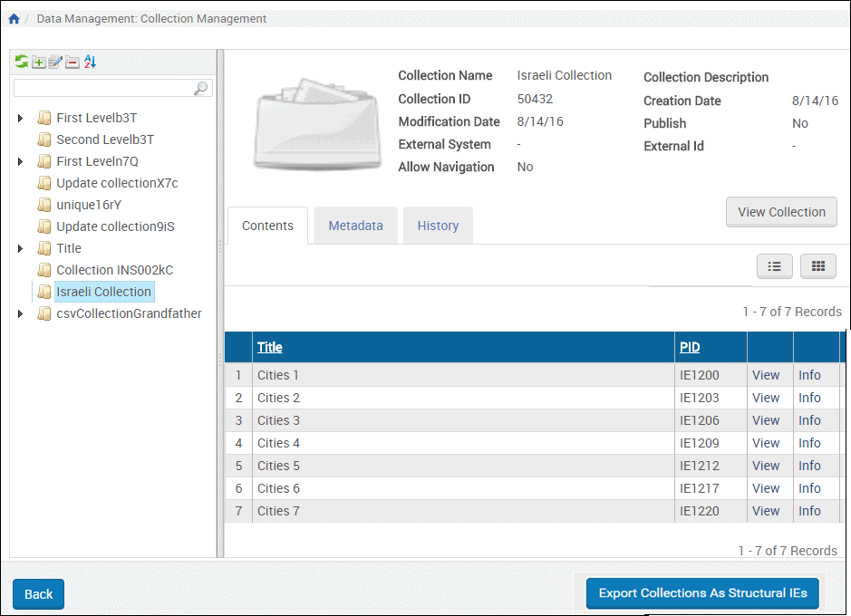Click View link for Cities 3
Image resolution: width=851 pixels, height=616 pixels.
click(766, 420)
